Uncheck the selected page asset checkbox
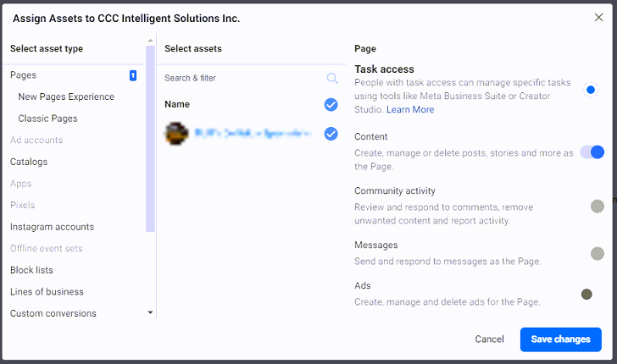 click(331, 133)
